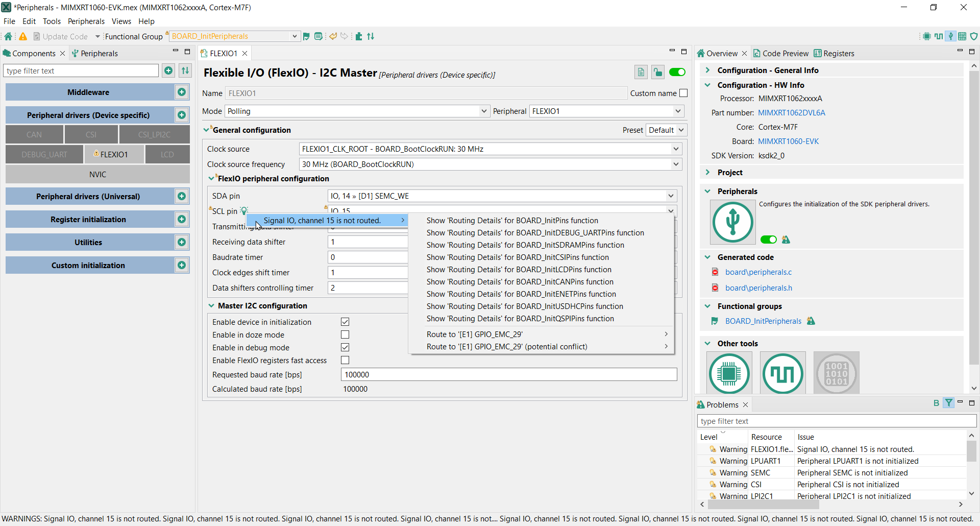Open the Pins tool in Other tools
This screenshot has width=980, height=526.
pyautogui.click(x=729, y=374)
